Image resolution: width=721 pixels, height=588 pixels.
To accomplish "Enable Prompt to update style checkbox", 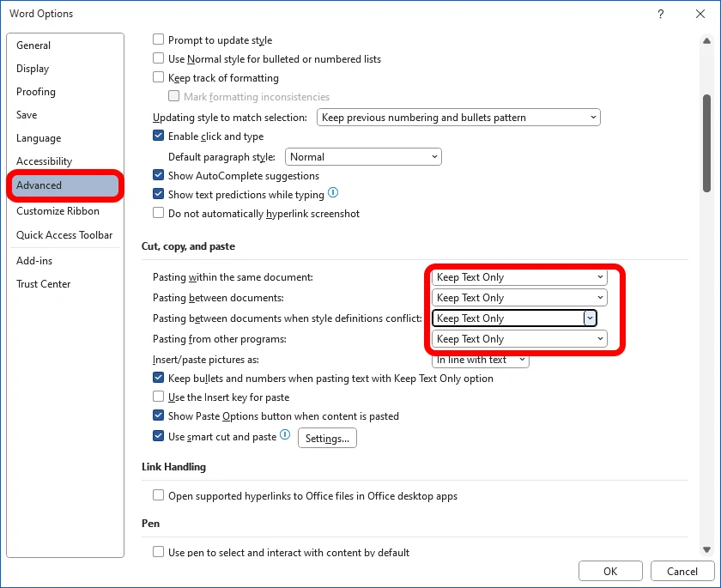I will point(158,39).
